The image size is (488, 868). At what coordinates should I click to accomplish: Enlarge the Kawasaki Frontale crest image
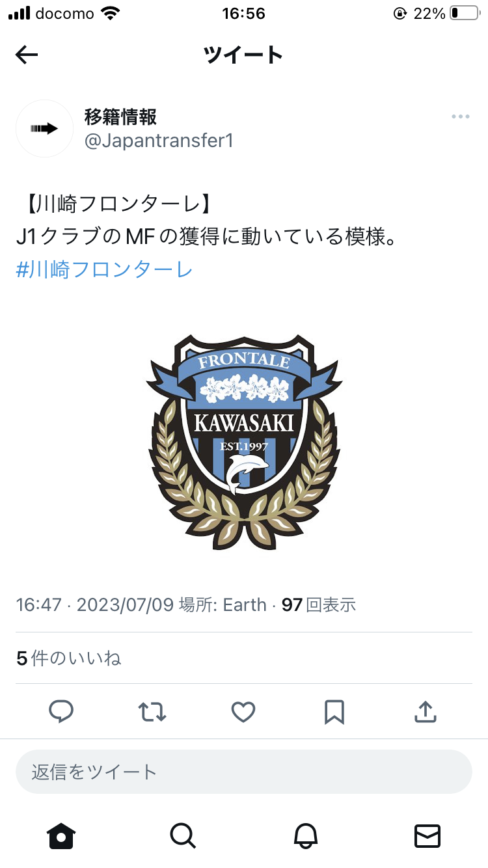(244, 442)
